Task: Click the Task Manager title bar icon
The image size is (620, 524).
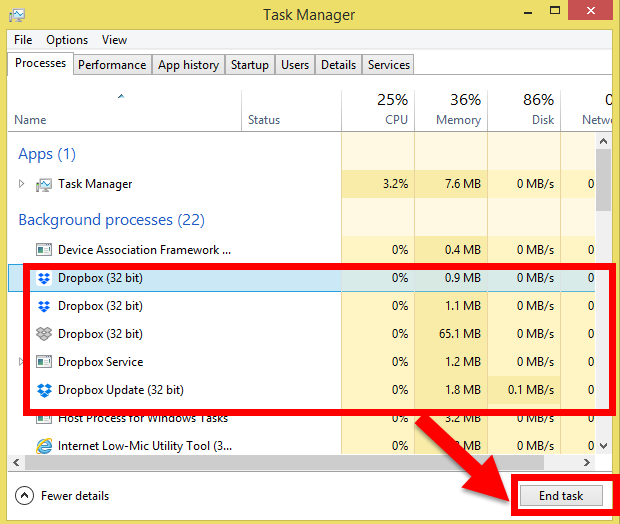Action: tap(17, 15)
